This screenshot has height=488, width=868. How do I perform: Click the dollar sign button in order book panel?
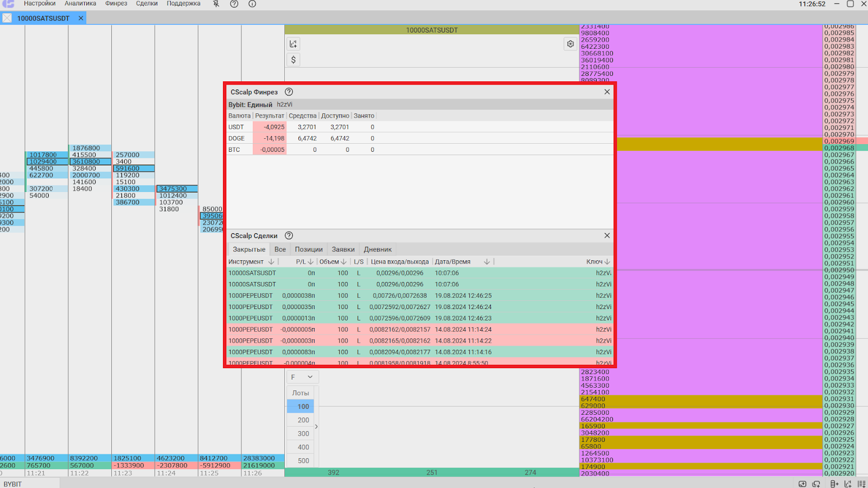293,60
